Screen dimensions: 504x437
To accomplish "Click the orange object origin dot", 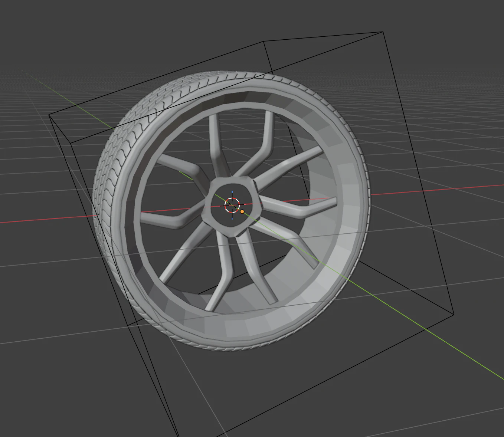I will tap(242, 211).
